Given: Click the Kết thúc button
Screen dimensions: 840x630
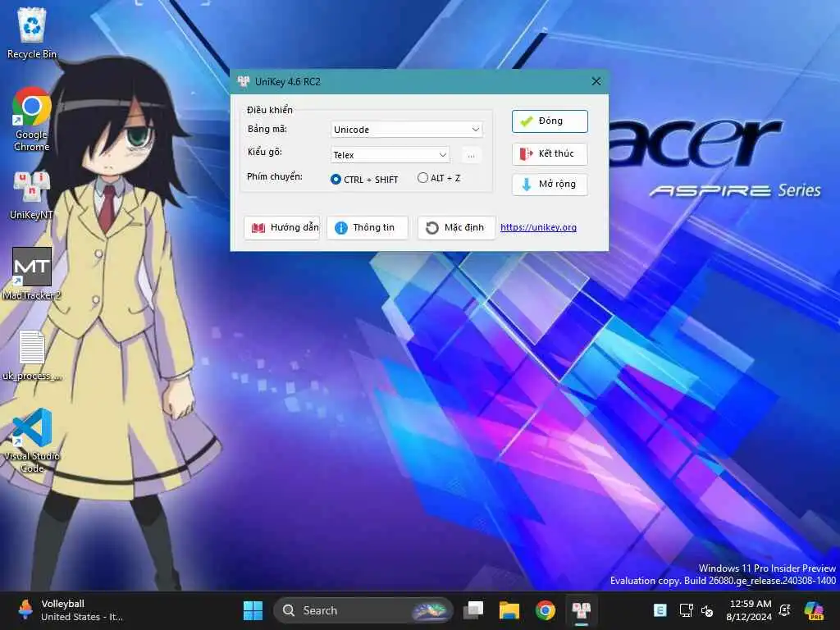Looking at the screenshot, I should click(x=550, y=153).
